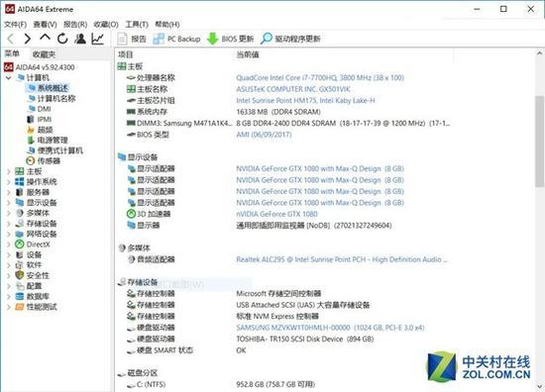Click the 设备 icon in the sidebar
The height and width of the screenshot is (392, 545).
coord(20,254)
